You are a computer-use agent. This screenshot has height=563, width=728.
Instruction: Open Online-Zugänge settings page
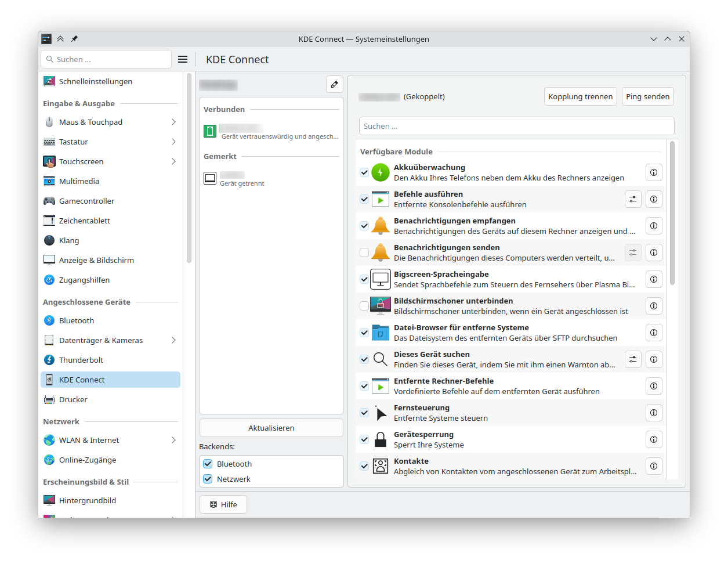pos(110,460)
